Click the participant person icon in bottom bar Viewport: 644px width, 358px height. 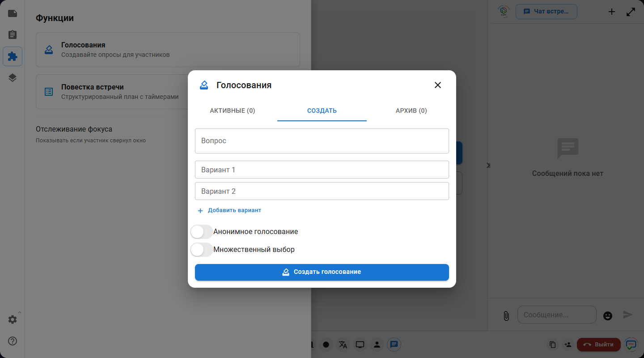click(x=377, y=345)
